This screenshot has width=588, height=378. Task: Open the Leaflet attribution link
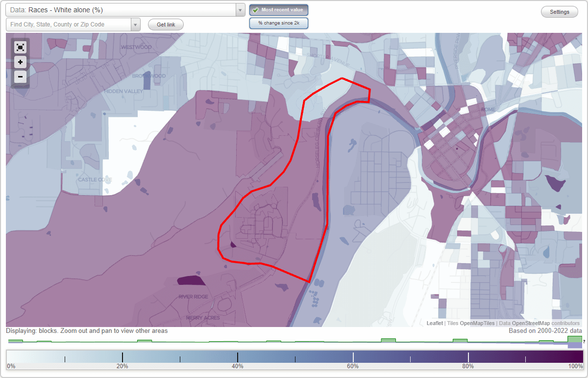(x=435, y=323)
